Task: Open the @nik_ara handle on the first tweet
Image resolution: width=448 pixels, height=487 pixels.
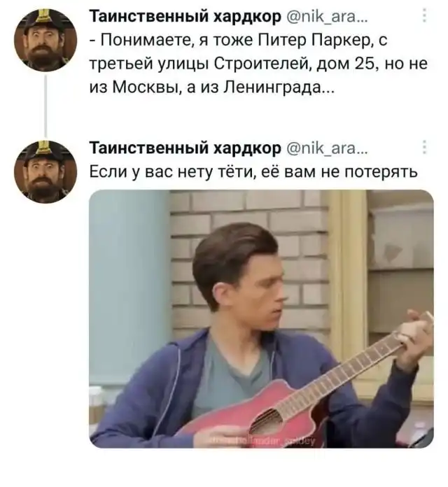Action: [x=326, y=17]
